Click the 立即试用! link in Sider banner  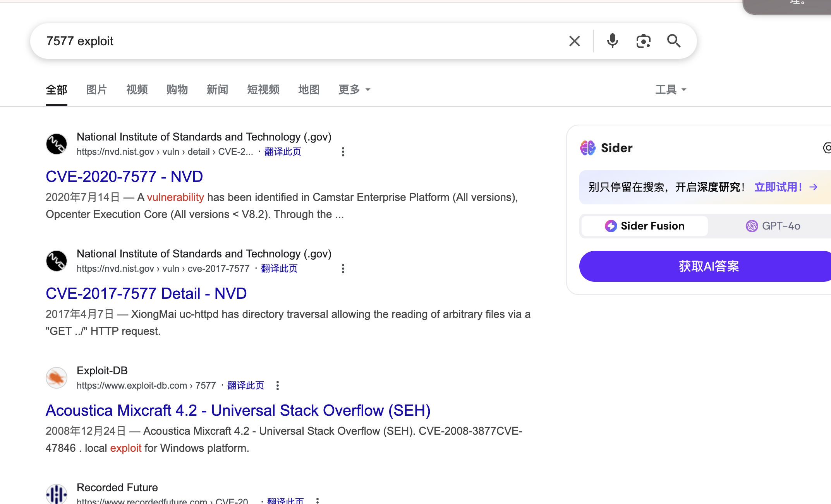click(x=779, y=187)
